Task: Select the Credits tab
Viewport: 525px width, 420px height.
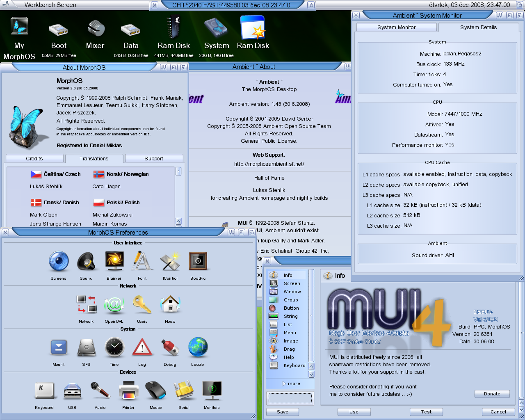Action: (34, 159)
